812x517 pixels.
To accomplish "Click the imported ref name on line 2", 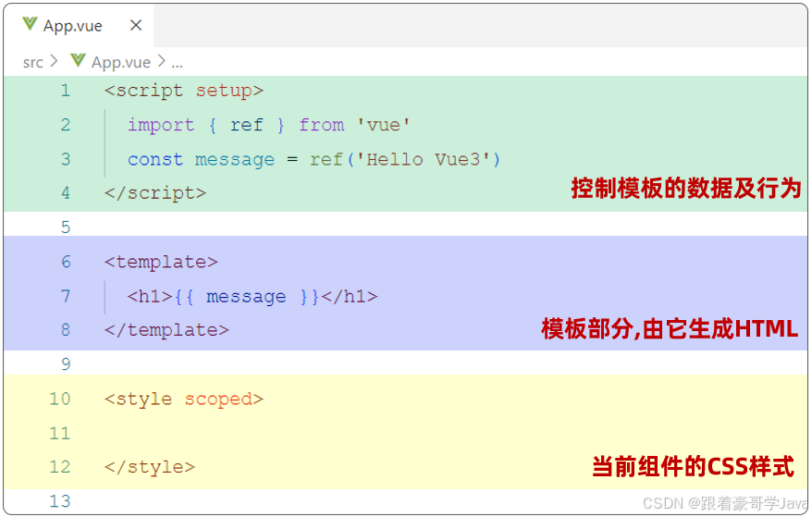I will coord(247,125).
